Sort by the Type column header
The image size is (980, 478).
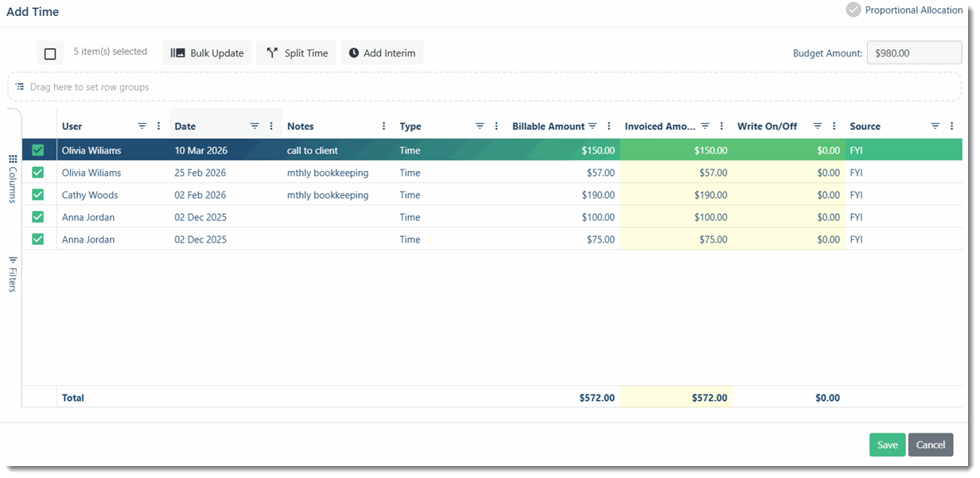point(410,126)
